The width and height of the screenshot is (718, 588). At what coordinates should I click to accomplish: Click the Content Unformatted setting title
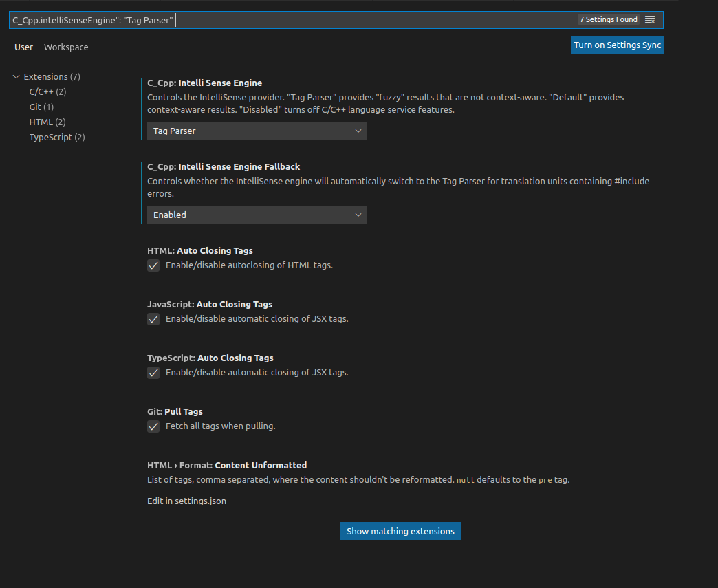(x=227, y=465)
